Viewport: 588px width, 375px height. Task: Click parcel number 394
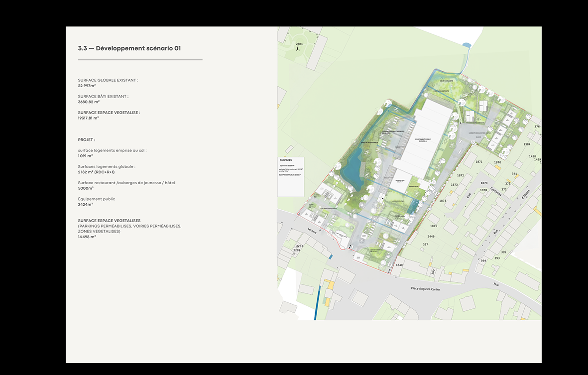[483, 261]
